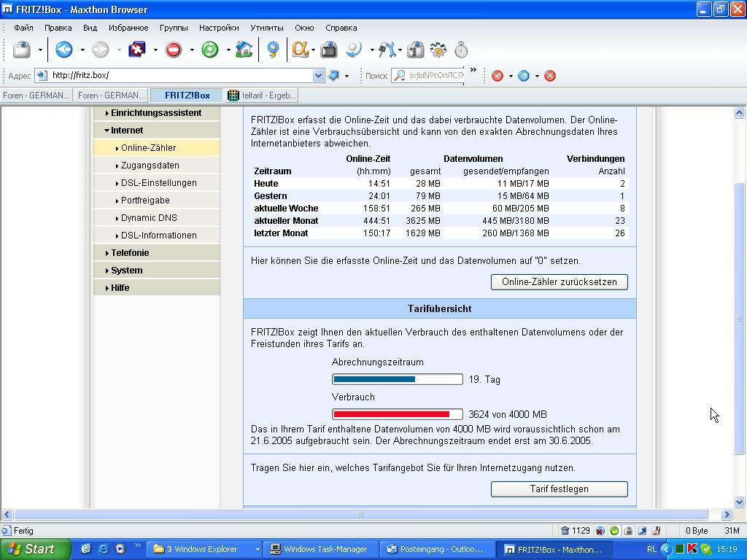
Task: Click the blue refresh-all circle icon
Action: click(524, 76)
